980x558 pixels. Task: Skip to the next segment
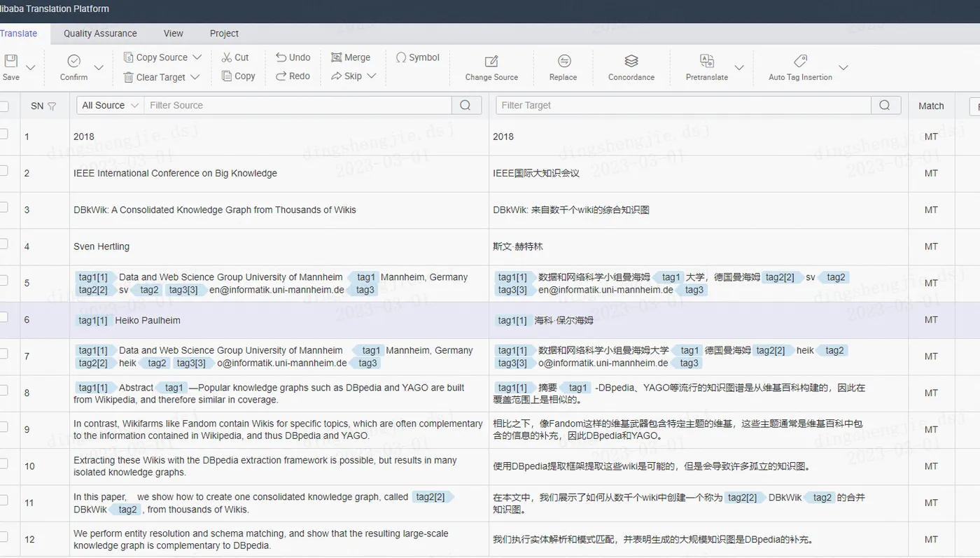[346, 76]
